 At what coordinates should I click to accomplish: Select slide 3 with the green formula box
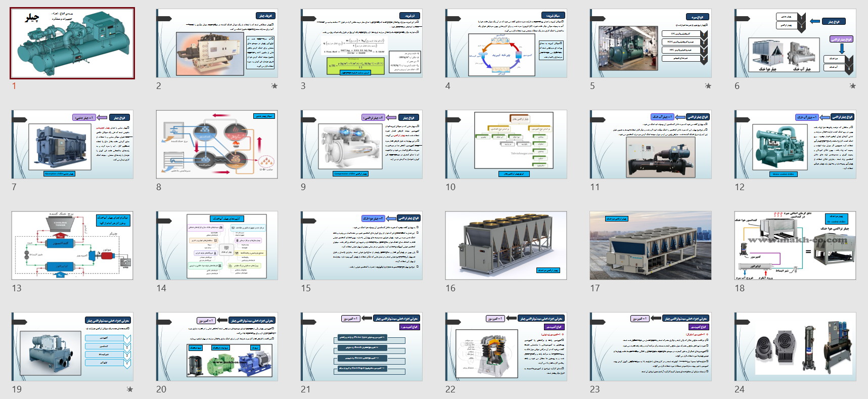coord(361,43)
